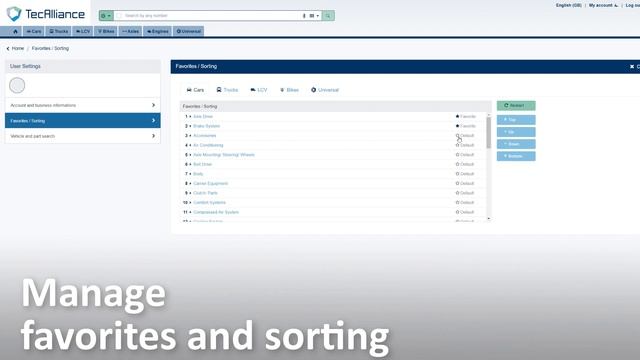
Task: Select the Comfort Systems list entry
Action: [x=209, y=202]
